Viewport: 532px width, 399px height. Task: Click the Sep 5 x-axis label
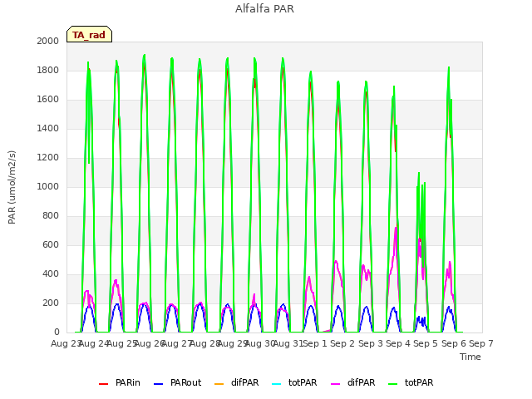[426, 343]
